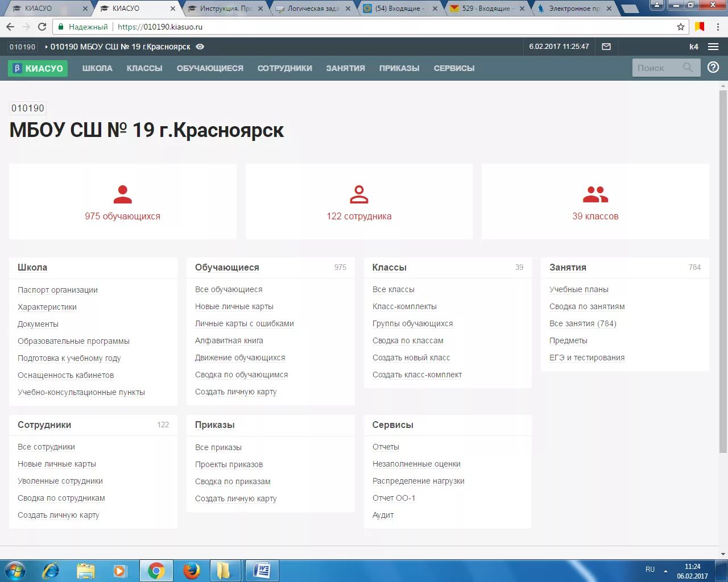Screen dimensions: 728x582
Task: Open the СОТРУДНИКИ menu
Action: pos(285,68)
